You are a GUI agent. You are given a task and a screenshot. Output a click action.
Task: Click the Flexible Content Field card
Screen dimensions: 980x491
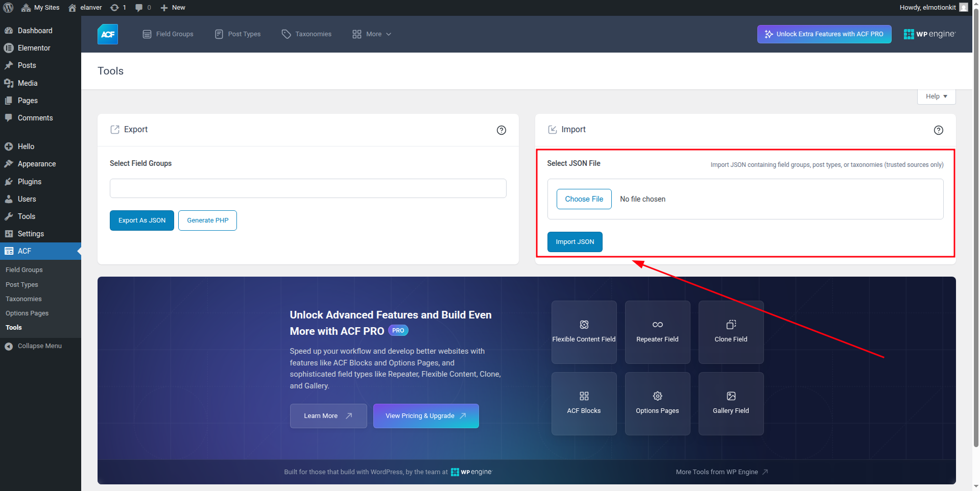[584, 332]
